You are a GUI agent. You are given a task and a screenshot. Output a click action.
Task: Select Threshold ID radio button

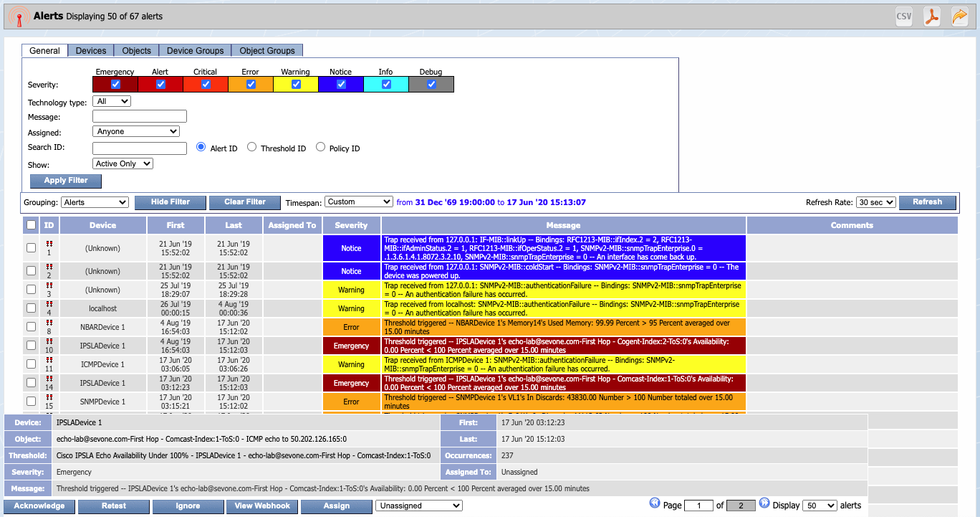[251, 147]
